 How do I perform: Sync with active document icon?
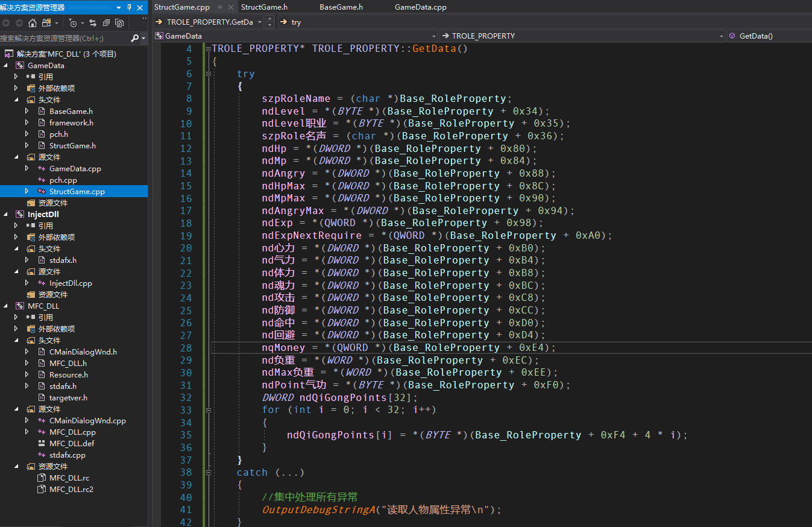click(x=93, y=23)
